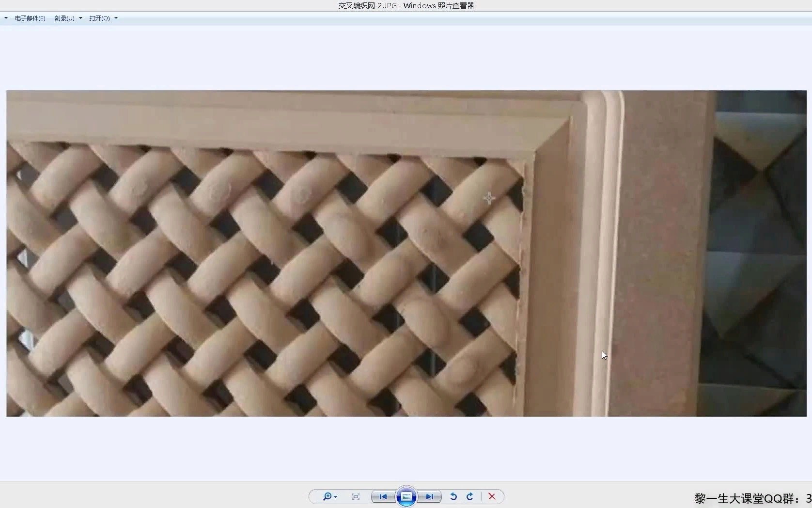The height and width of the screenshot is (508, 812).
Task: Expand the 刻录(U) burn dropdown arrow
Action: (x=80, y=18)
